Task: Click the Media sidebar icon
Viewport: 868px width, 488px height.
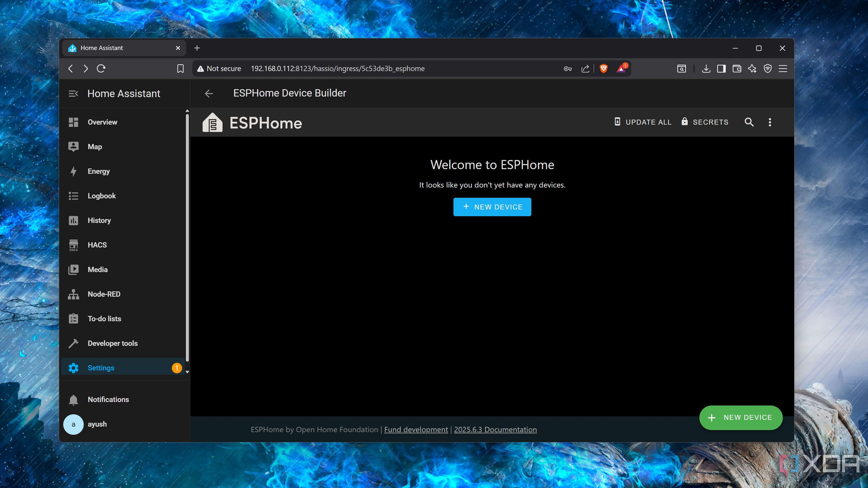Action: (73, 270)
